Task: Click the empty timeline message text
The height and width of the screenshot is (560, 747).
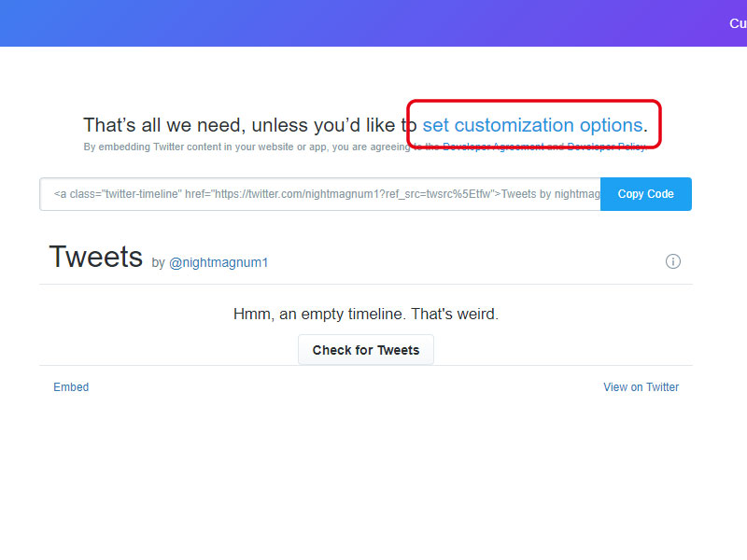Action: pyautogui.click(x=365, y=315)
